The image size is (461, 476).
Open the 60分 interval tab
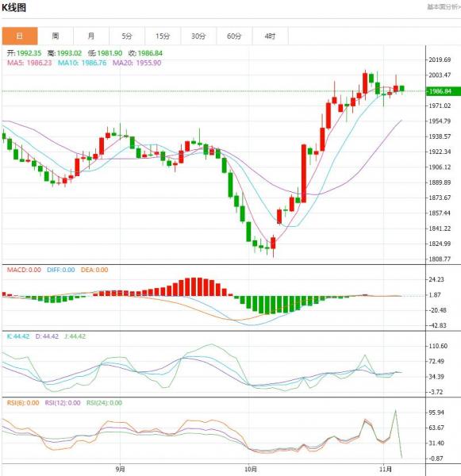click(x=234, y=36)
